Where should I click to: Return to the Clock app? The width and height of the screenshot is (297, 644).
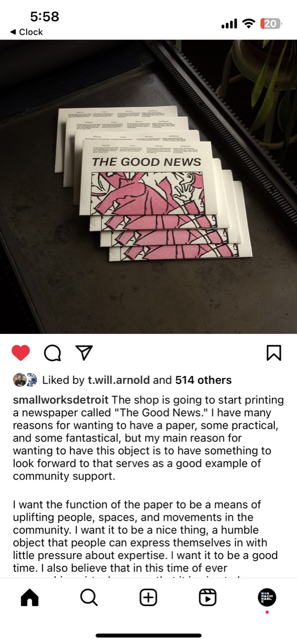26,32
